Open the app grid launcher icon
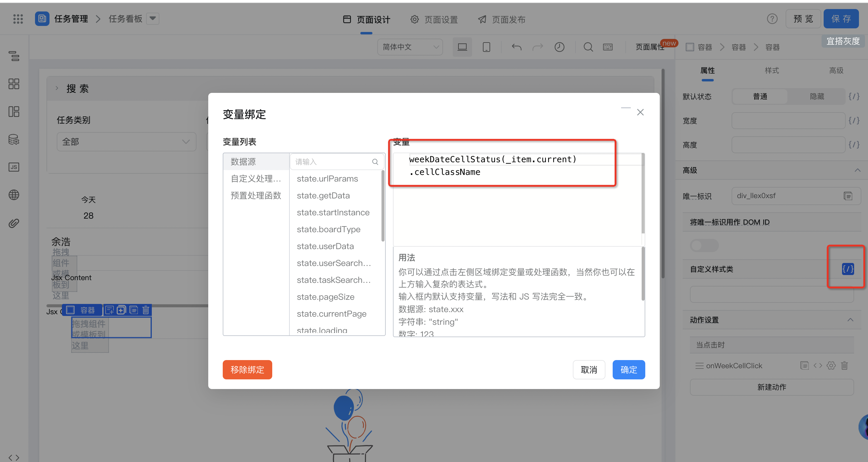 click(18, 19)
